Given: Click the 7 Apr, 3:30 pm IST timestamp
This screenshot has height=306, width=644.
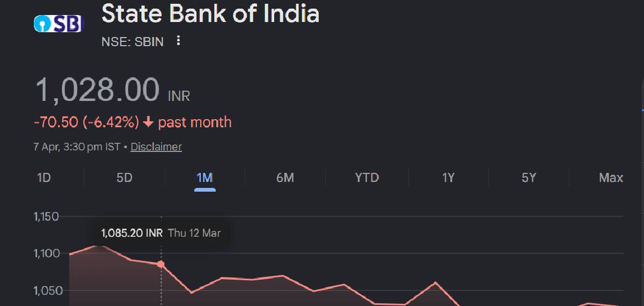Looking at the screenshot, I should [77, 147].
